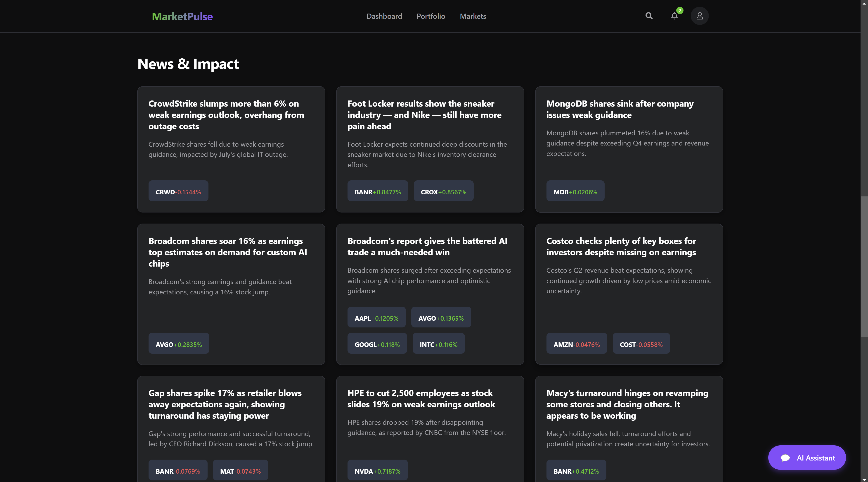Select the CROX +0.8567% ticker chip
868x482 pixels.
click(x=443, y=192)
